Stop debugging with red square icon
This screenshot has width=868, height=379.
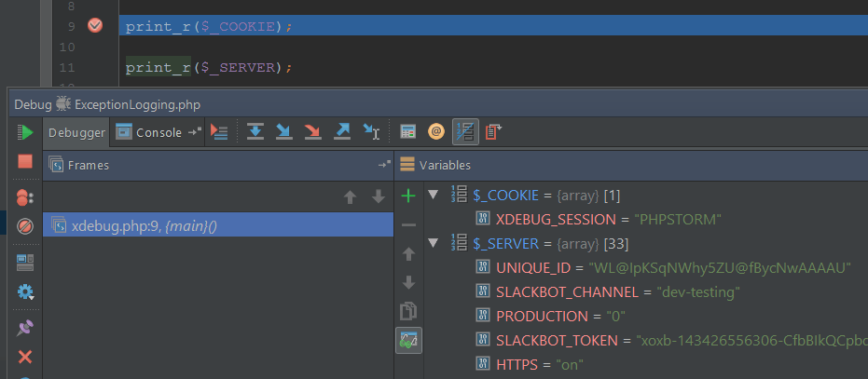[x=25, y=161]
